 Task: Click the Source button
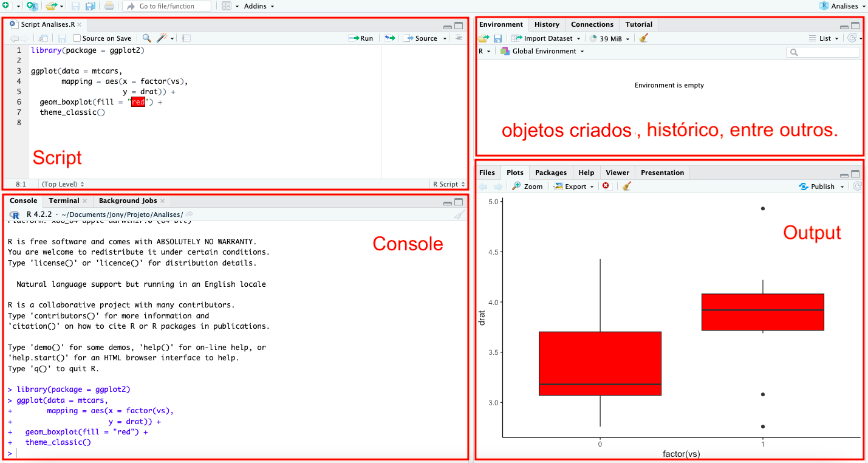coord(420,38)
